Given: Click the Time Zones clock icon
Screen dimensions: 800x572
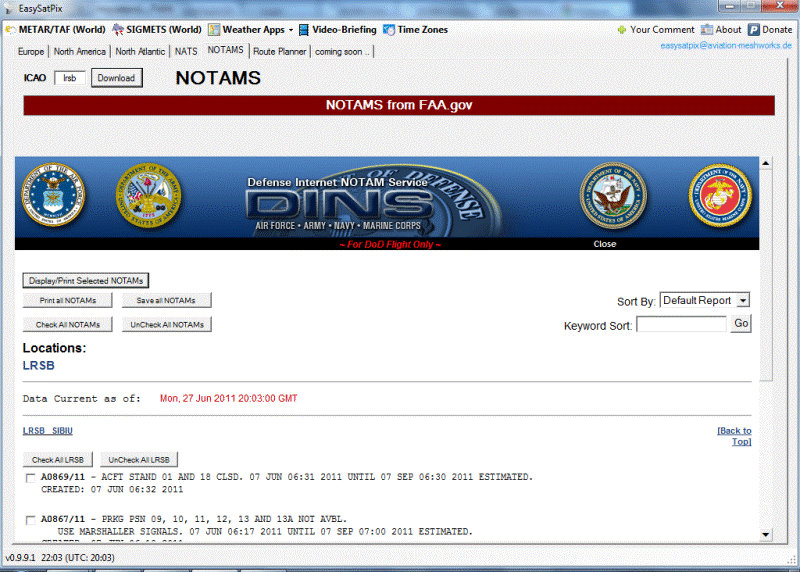Looking at the screenshot, I should 389,30.
